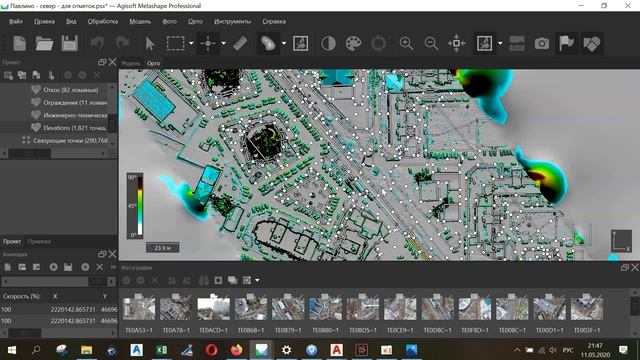Toggle the orthomosaic view image icon
Screen dimensions: 640x360
click(484, 43)
